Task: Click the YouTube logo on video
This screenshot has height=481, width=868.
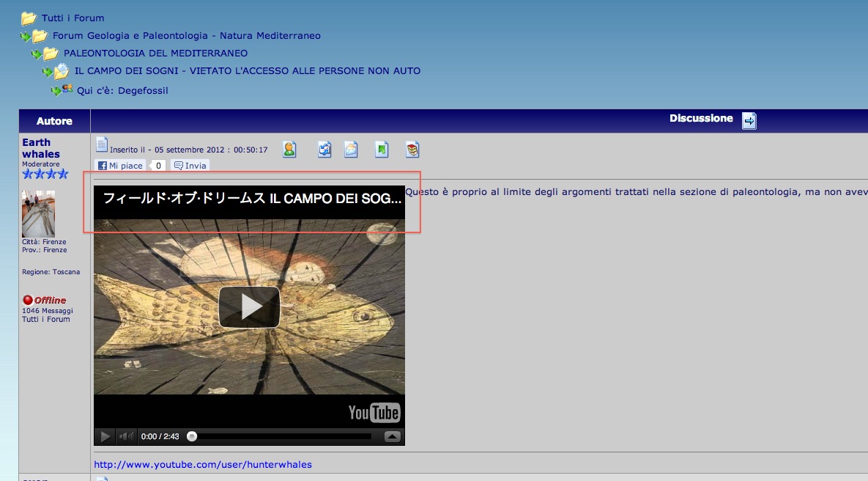Action: click(374, 412)
